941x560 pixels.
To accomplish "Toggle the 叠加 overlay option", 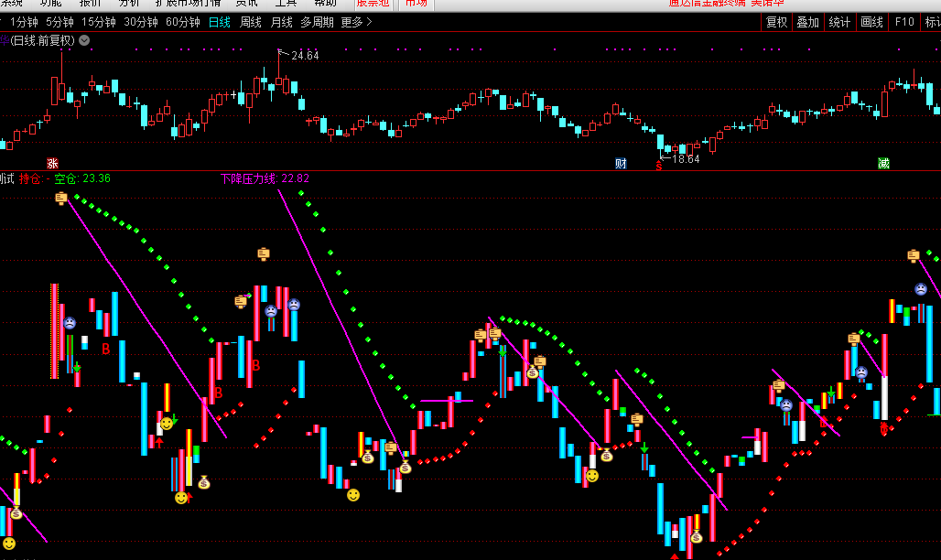I will 807,22.
